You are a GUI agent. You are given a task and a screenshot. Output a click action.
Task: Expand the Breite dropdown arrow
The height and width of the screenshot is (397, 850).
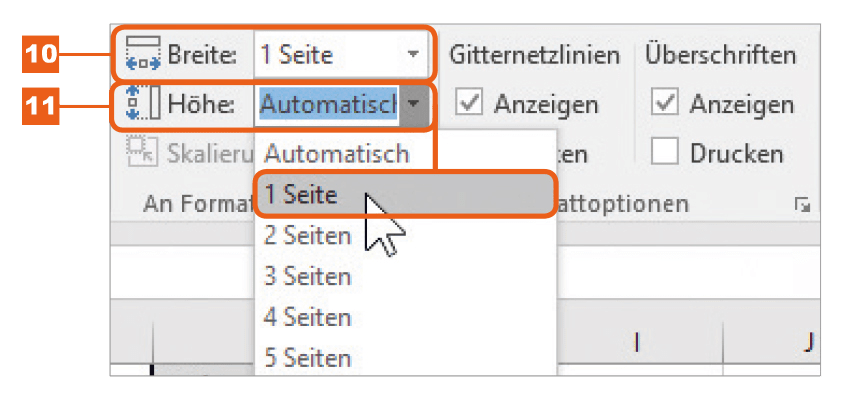coord(413,54)
